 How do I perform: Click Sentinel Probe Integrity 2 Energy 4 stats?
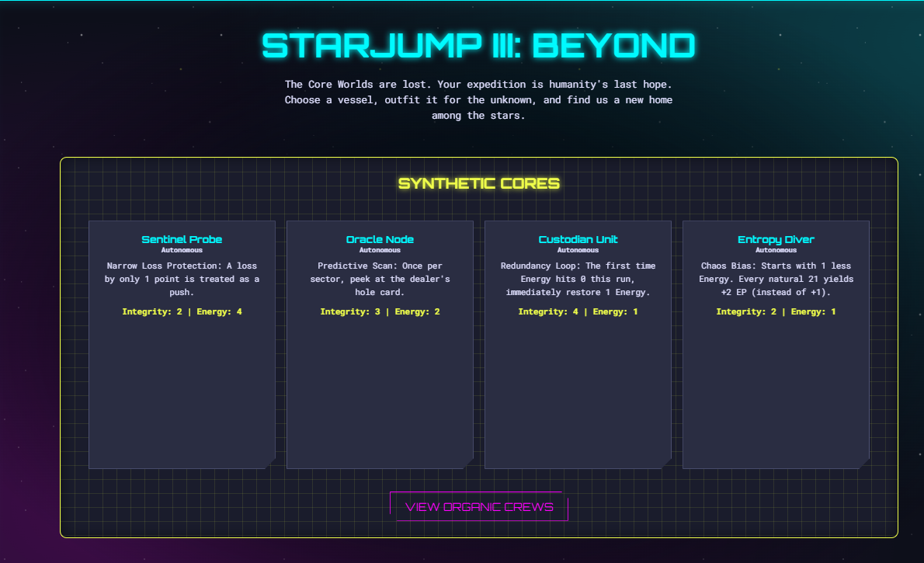(182, 311)
